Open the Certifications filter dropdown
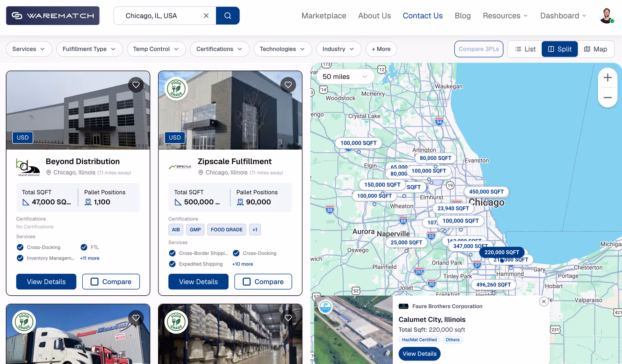The height and width of the screenshot is (364, 622). tap(220, 49)
